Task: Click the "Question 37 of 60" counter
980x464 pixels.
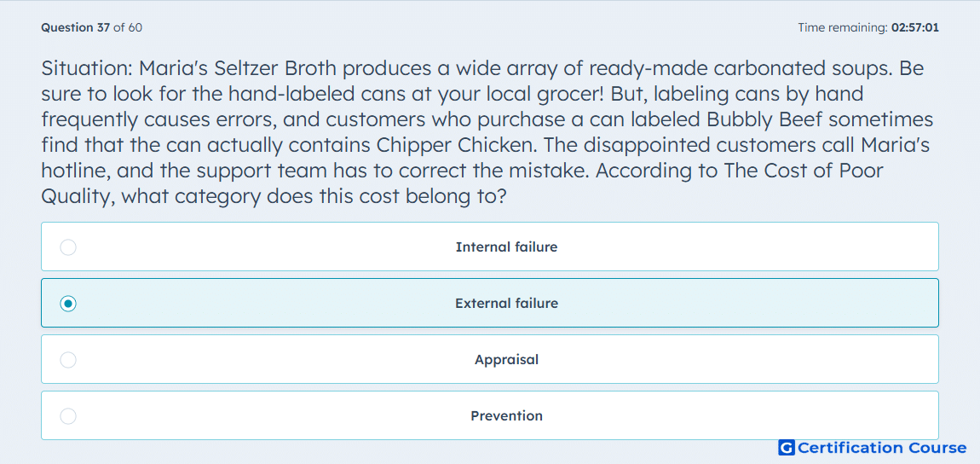Action: tap(91, 27)
